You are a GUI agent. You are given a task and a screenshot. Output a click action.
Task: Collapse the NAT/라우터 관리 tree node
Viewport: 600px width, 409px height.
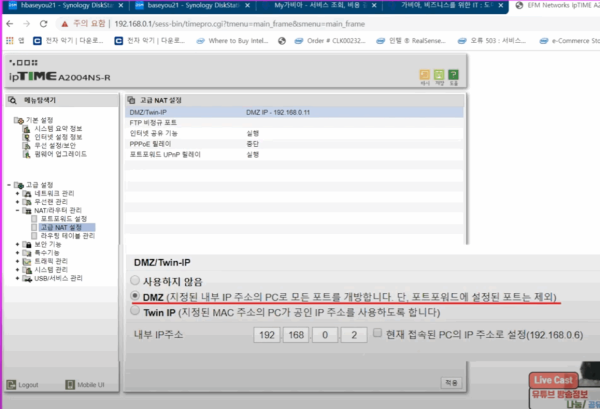17,210
